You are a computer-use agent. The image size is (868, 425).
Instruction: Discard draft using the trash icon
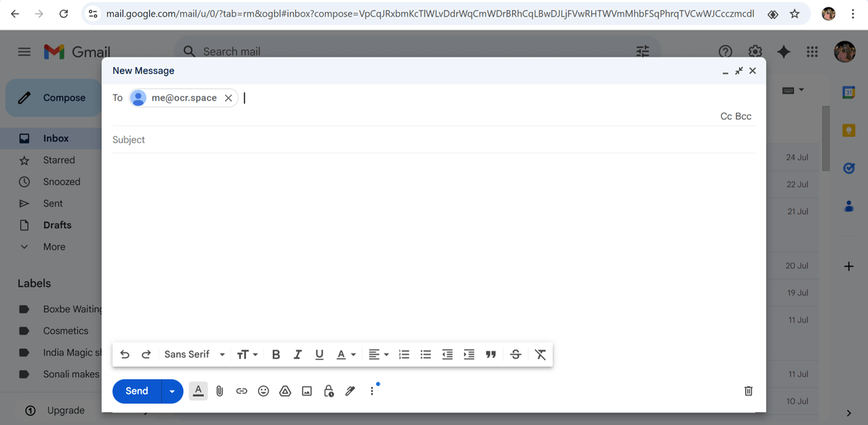(x=749, y=391)
